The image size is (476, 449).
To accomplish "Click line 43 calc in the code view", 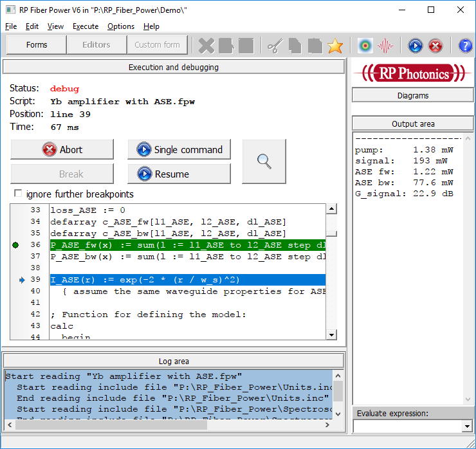I will 62,326.
